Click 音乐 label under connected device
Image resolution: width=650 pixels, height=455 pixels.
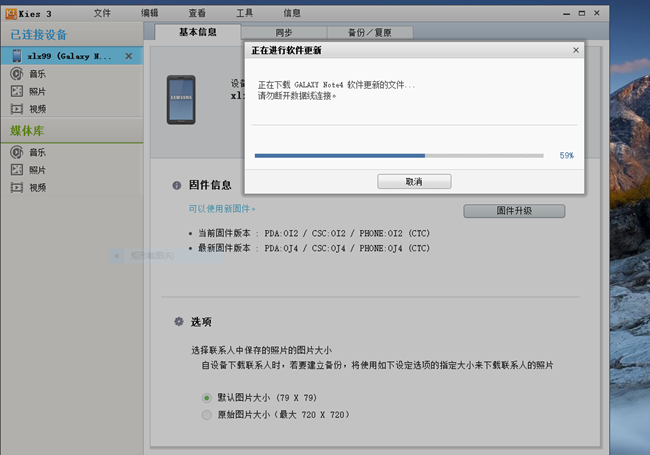[37, 74]
